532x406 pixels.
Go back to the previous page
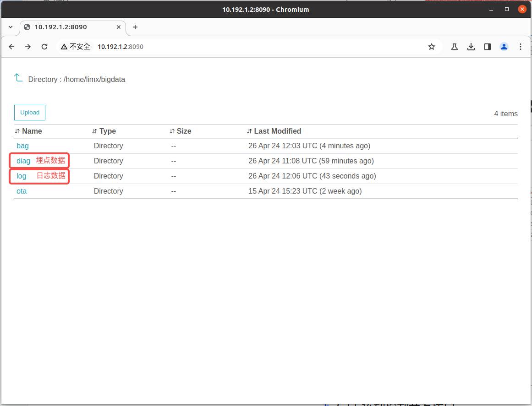pyautogui.click(x=11, y=47)
